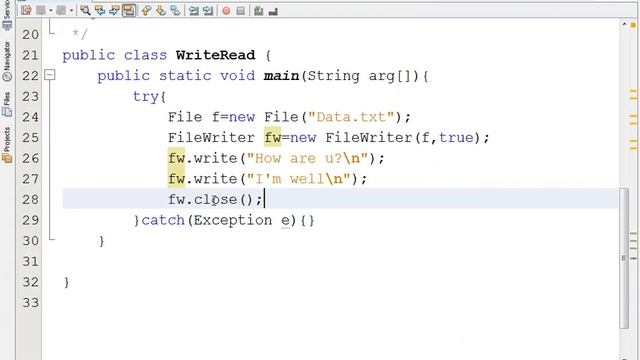Click line number 28 in gutter
Screen dimensions: 640x360
(x=30, y=200)
